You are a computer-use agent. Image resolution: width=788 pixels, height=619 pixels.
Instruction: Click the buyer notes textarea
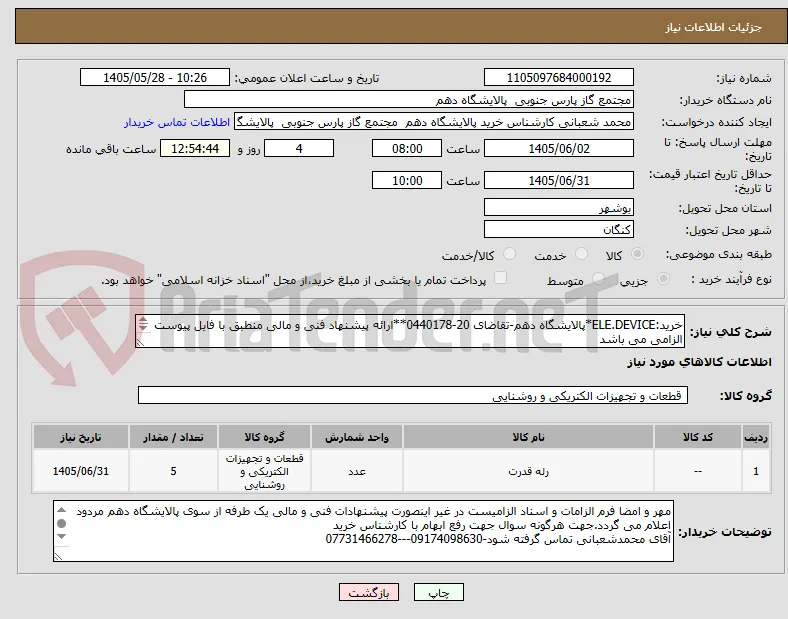(x=363, y=531)
